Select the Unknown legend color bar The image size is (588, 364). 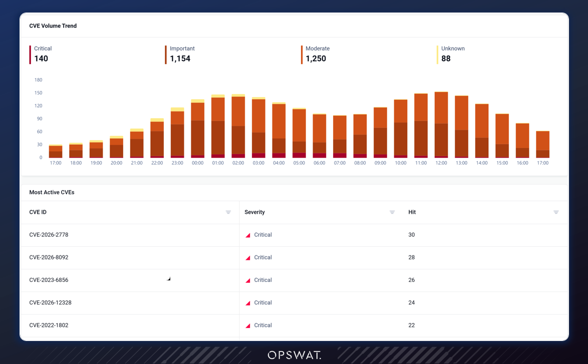point(437,55)
